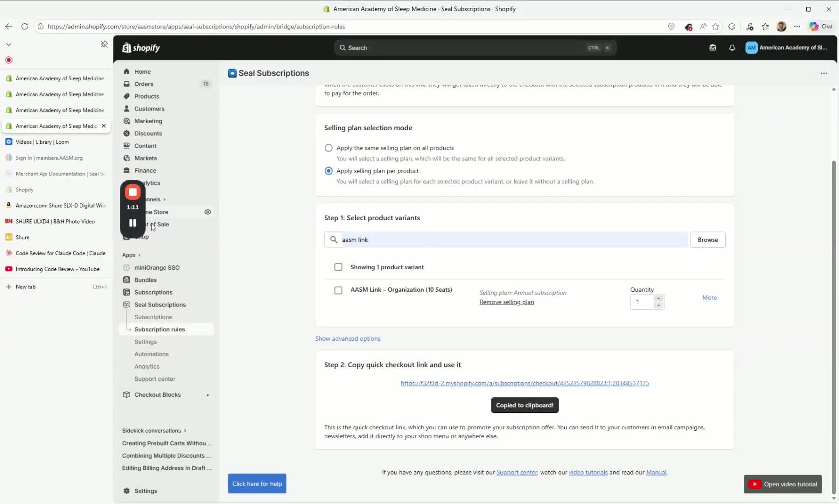Click the page vertical scrollbar thumb

834,327
